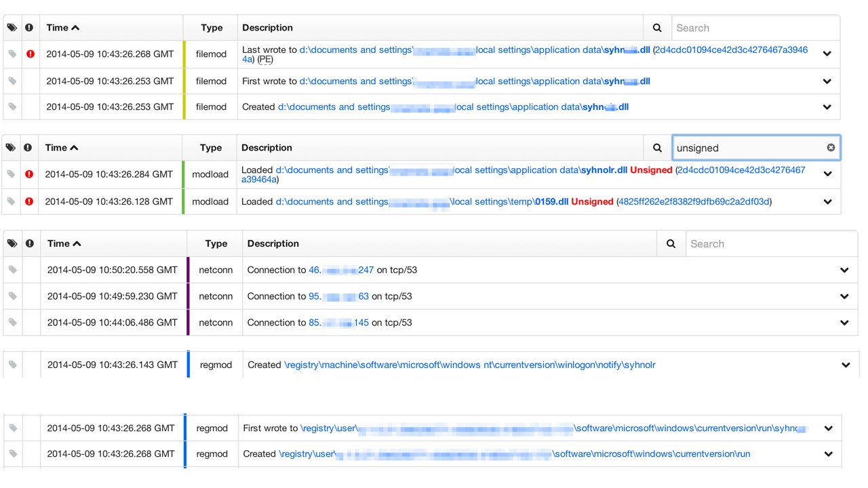868x488 pixels.
Task: Click Type column header in netconn table
Action: coord(216,244)
